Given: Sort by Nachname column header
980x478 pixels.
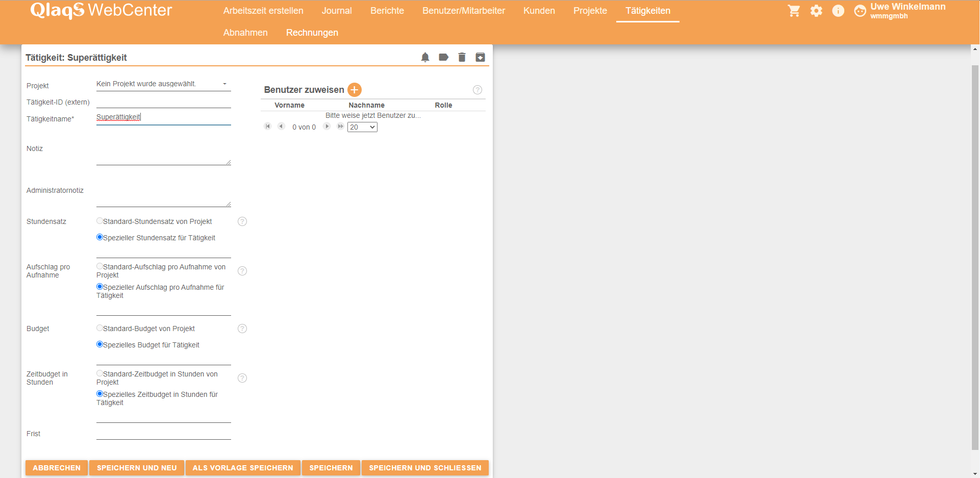Looking at the screenshot, I should pos(366,105).
